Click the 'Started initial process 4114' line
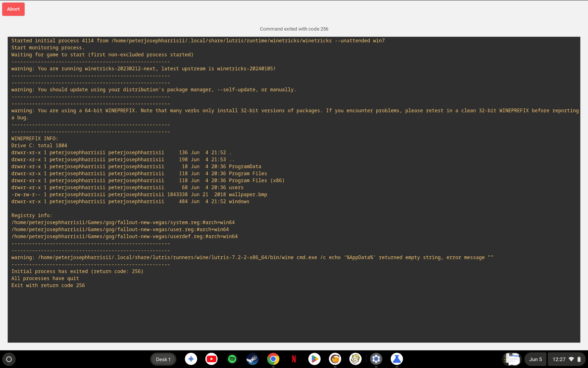This screenshot has height=368, width=588. 198,41
